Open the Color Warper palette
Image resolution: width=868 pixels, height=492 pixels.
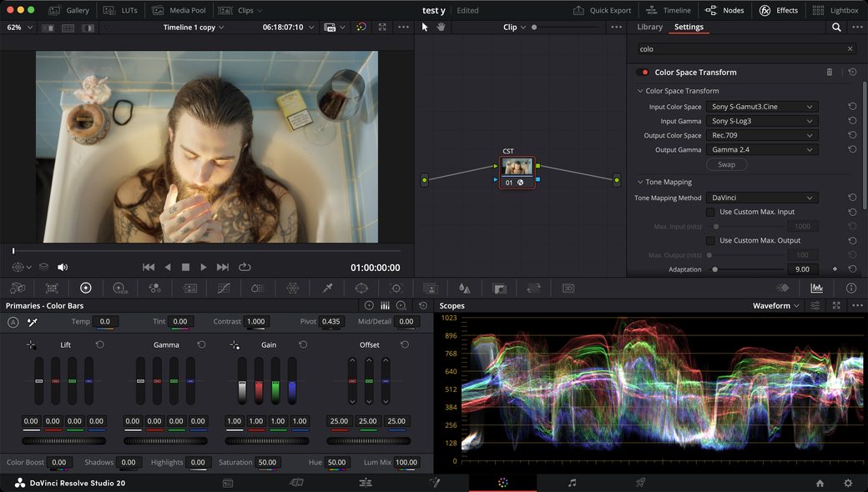pyautogui.click(x=292, y=288)
